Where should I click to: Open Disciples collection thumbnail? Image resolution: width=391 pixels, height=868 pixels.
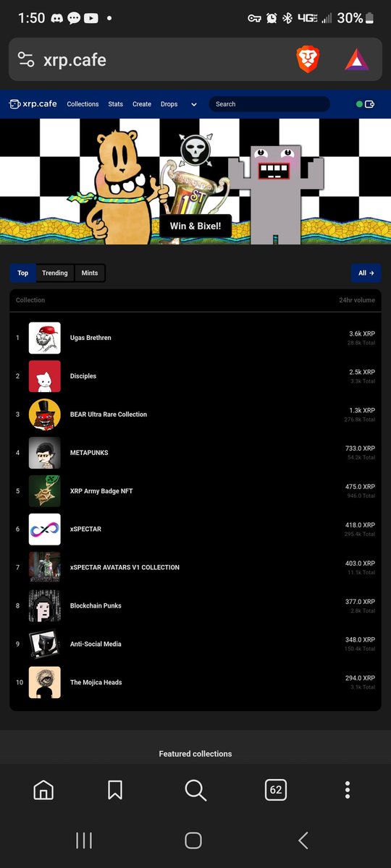coord(44,376)
